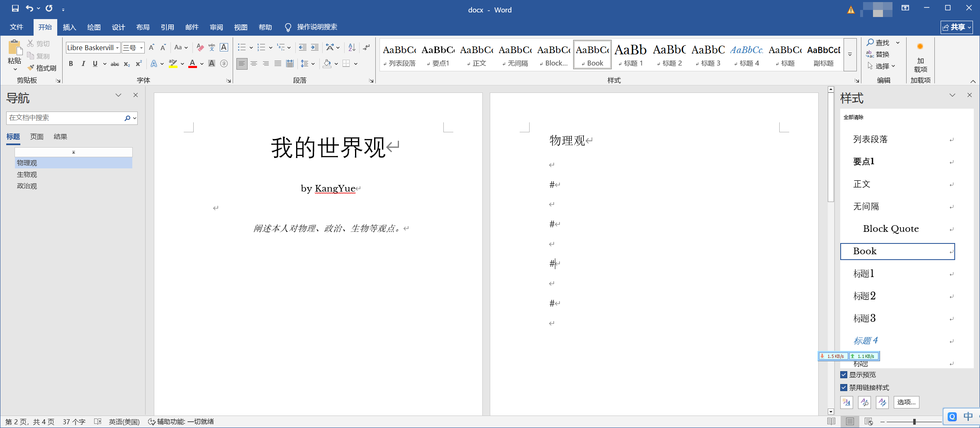Viewport: 980px width, 428px height.
Task: Click the bullet list icon
Action: 241,48
